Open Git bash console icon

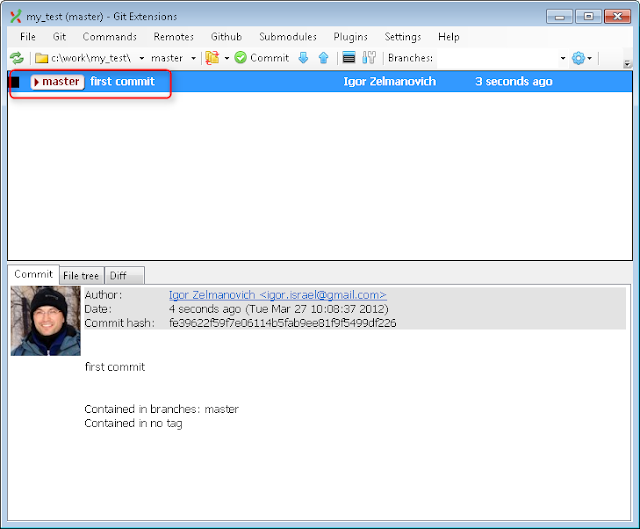coord(349,58)
